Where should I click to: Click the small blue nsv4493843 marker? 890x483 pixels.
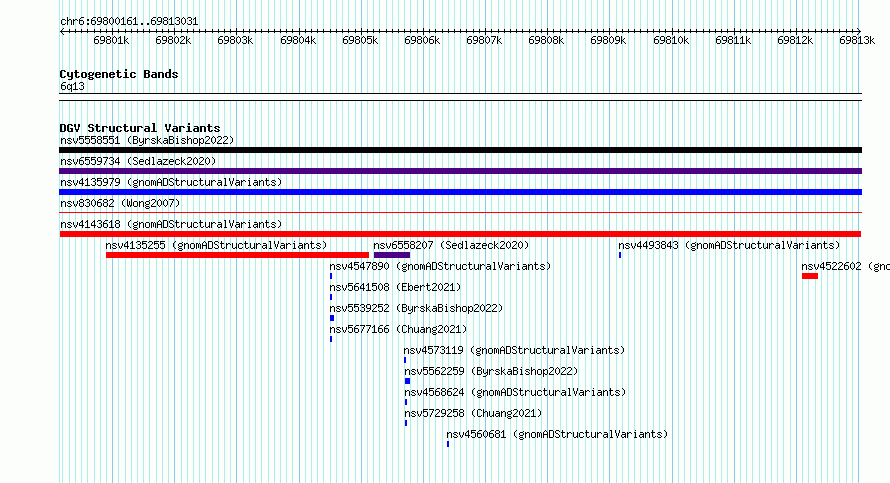tap(620, 255)
